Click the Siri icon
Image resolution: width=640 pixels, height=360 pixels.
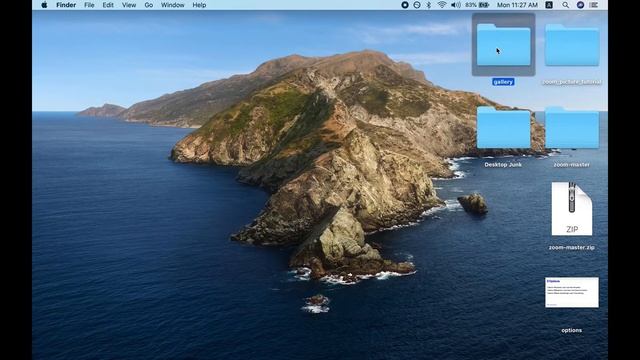tap(580, 5)
